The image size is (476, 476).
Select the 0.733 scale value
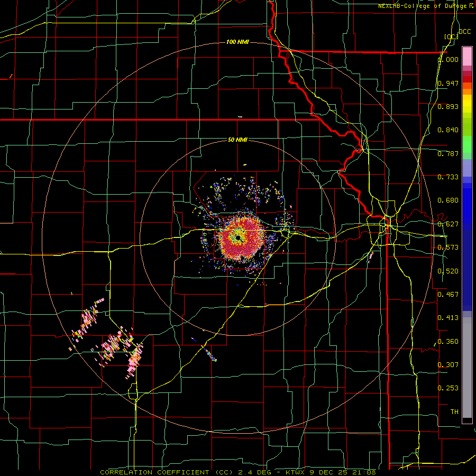(448, 177)
